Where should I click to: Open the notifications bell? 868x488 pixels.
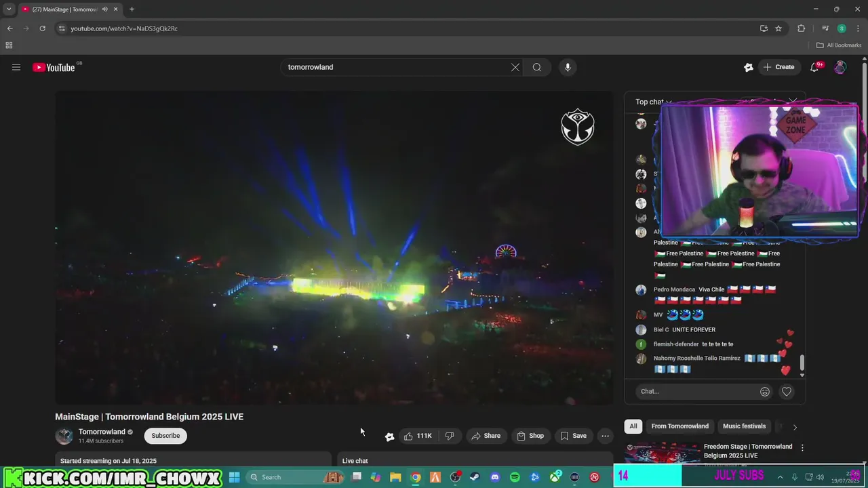[x=815, y=67]
